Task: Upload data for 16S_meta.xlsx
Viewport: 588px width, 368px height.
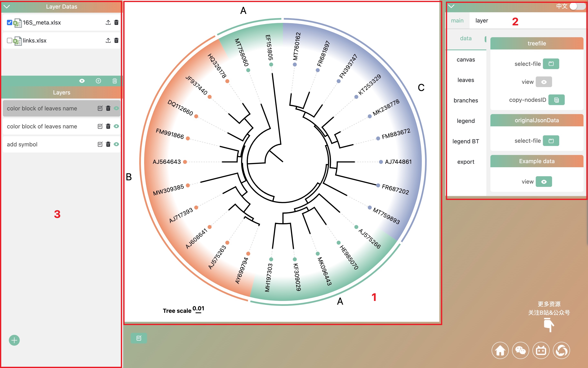Action: point(108,22)
